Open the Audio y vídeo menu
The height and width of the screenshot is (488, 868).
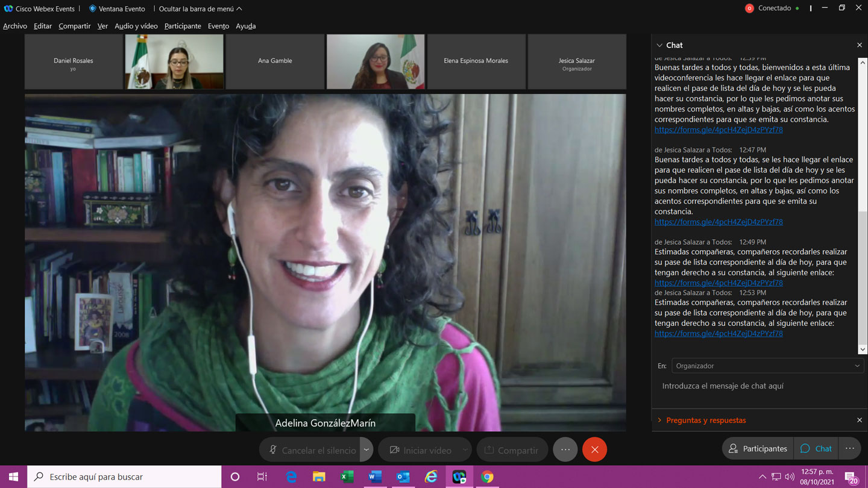click(x=136, y=26)
